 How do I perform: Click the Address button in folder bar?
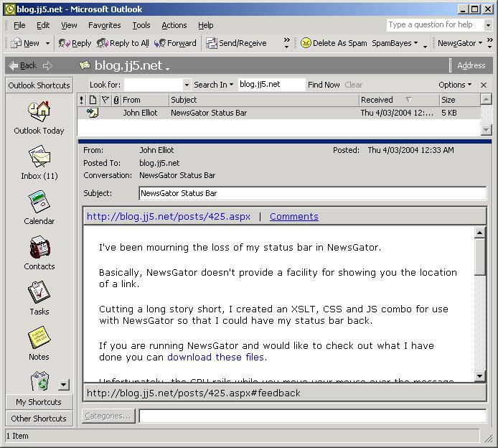coord(471,65)
